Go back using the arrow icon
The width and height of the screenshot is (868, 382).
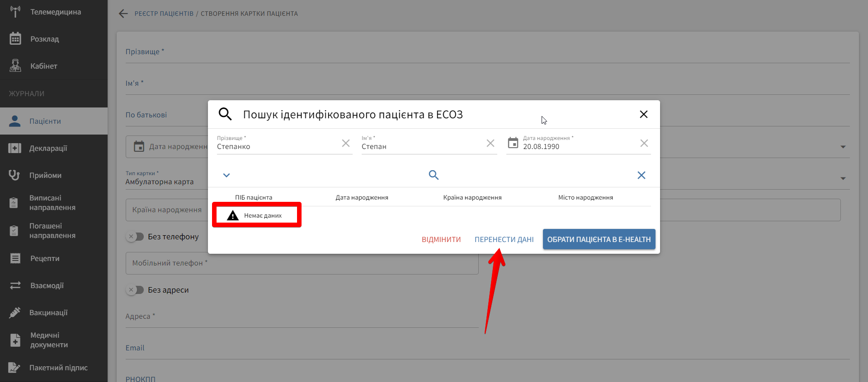pyautogui.click(x=123, y=14)
